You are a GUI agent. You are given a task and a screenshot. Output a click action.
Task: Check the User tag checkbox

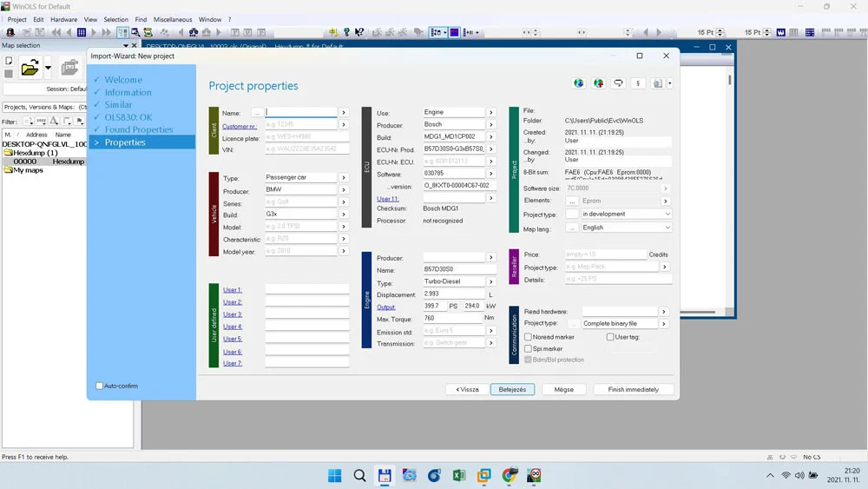[610, 337]
